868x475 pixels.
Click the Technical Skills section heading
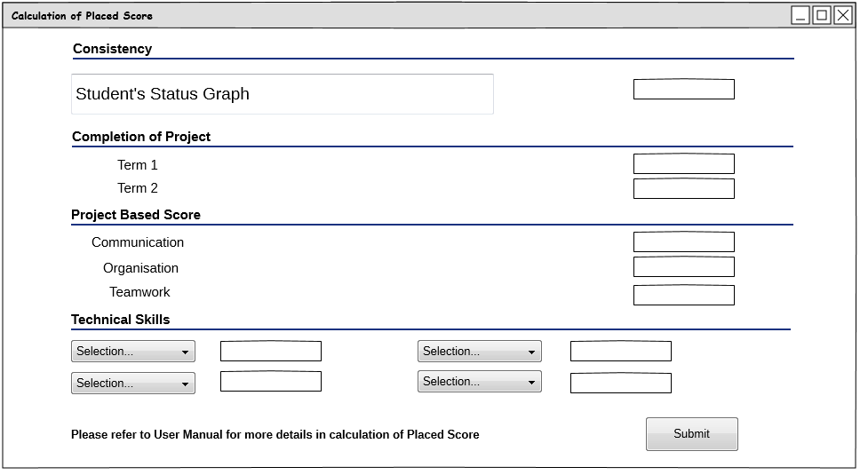120,320
